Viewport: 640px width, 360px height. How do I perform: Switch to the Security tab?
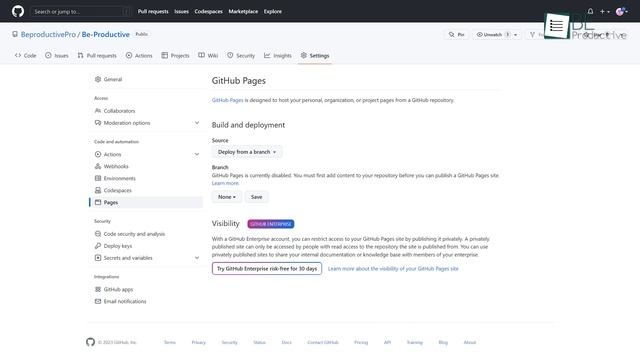coord(241,56)
